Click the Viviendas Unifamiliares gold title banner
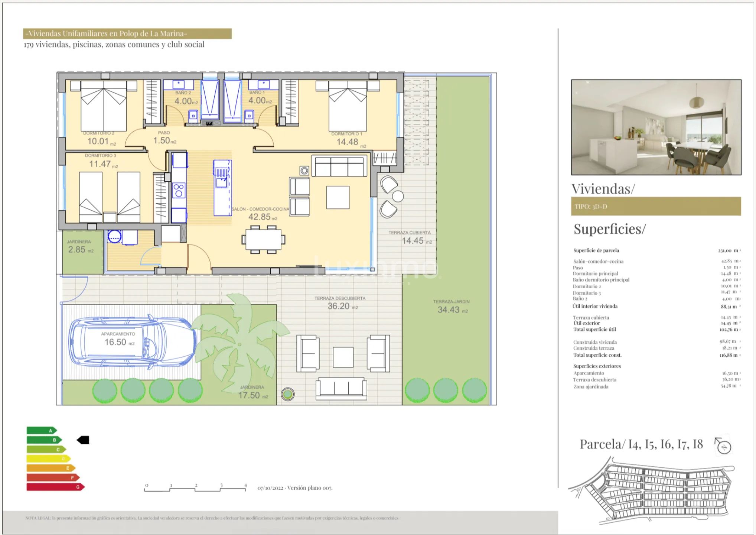The width and height of the screenshot is (756, 535). coord(127,34)
